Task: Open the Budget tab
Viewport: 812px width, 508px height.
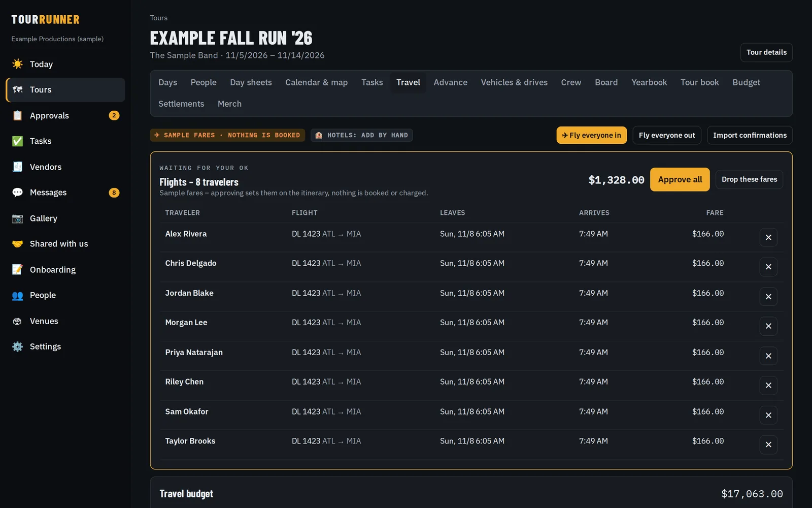Action: tap(746, 82)
